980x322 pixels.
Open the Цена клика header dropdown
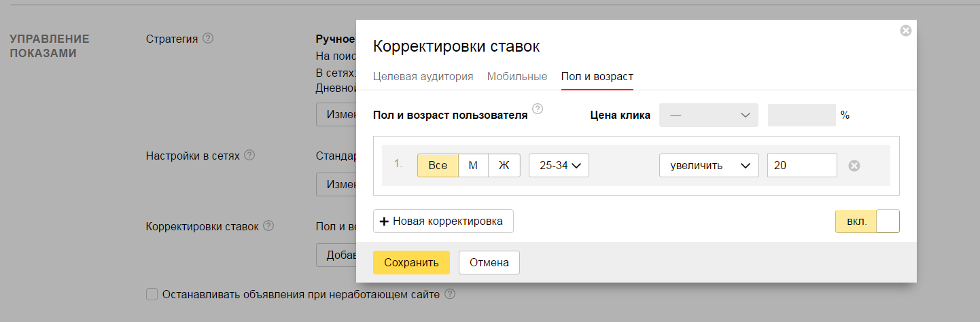click(x=709, y=115)
